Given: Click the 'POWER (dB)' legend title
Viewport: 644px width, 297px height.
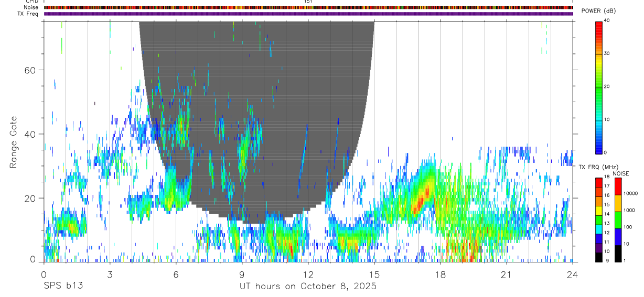Looking at the screenshot, I should tap(598, 11).
